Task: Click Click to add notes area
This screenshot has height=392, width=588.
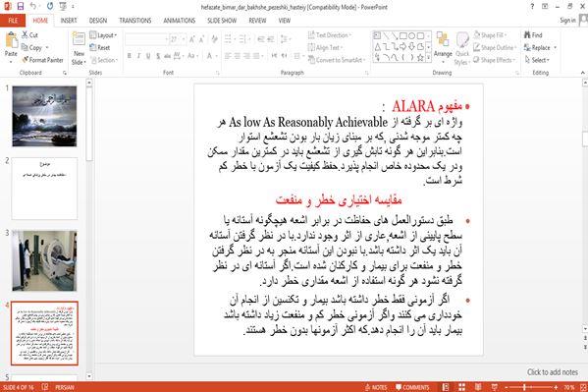Action: 553,372
